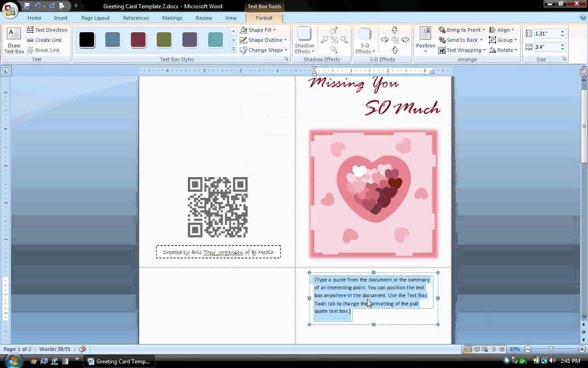The image size is (588, 368).
Task: Open the Mailings tab
Action: click(172, 18)
